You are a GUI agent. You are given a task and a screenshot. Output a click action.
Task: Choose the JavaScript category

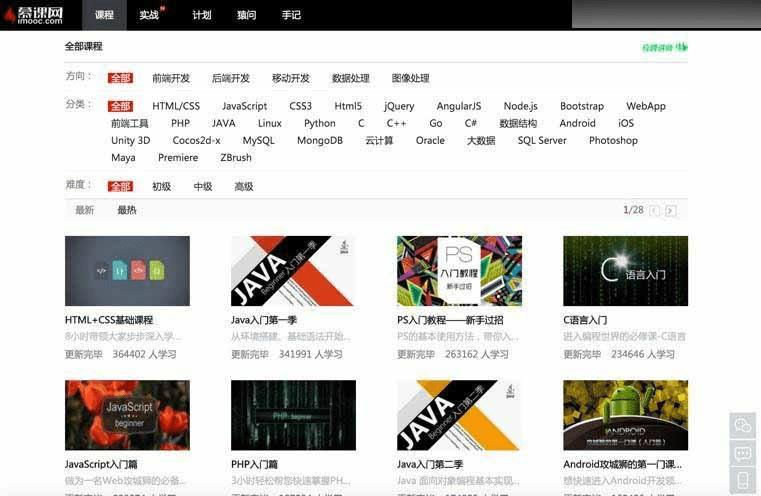[245, 106]
